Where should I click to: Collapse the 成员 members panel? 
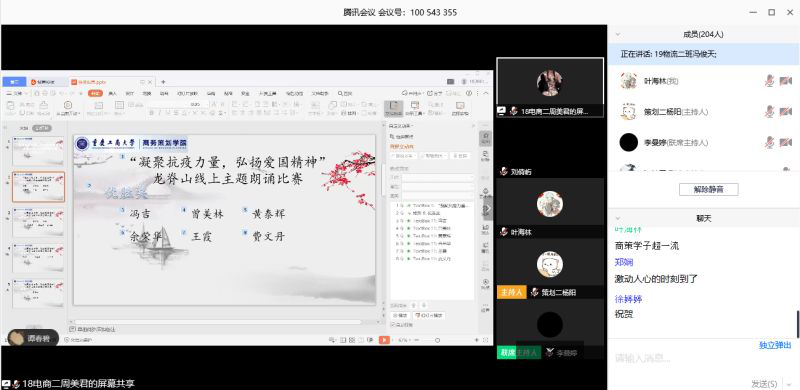point(618,34)
